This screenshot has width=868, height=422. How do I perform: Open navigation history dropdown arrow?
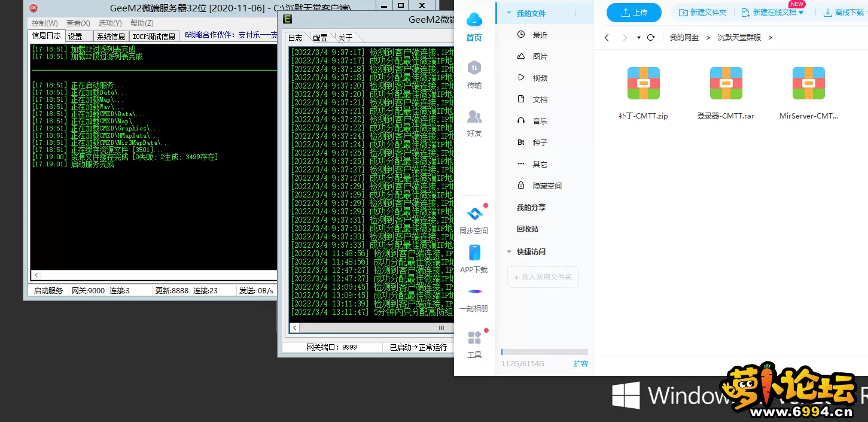pyautogui.click(x=639, y=38)
